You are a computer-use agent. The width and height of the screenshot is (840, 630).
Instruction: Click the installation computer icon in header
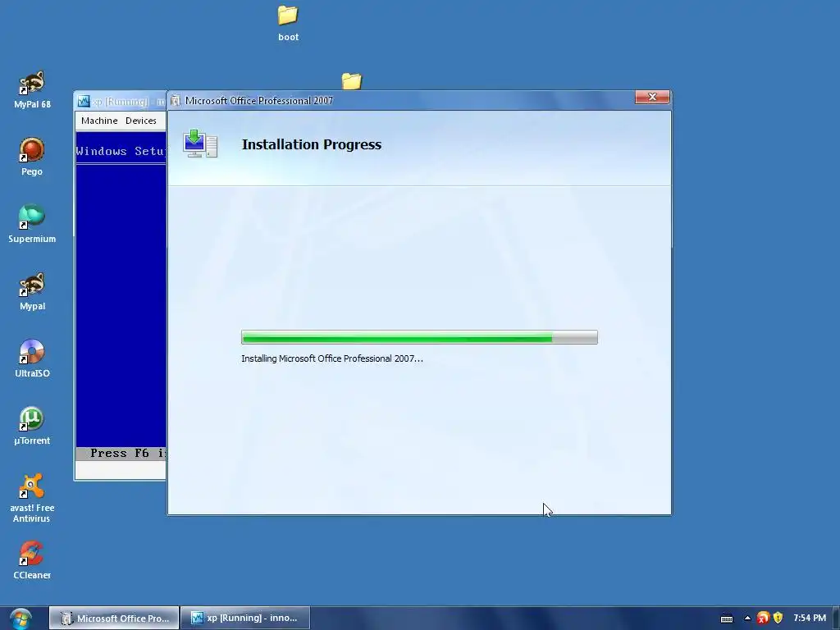tap(200, 144)
